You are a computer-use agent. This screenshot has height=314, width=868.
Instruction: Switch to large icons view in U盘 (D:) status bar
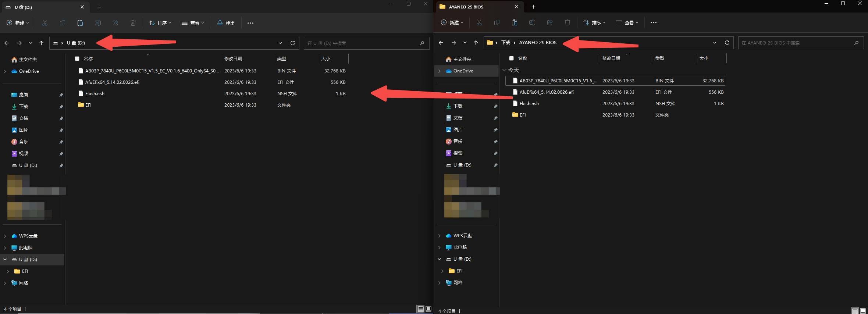click(428, 309)
